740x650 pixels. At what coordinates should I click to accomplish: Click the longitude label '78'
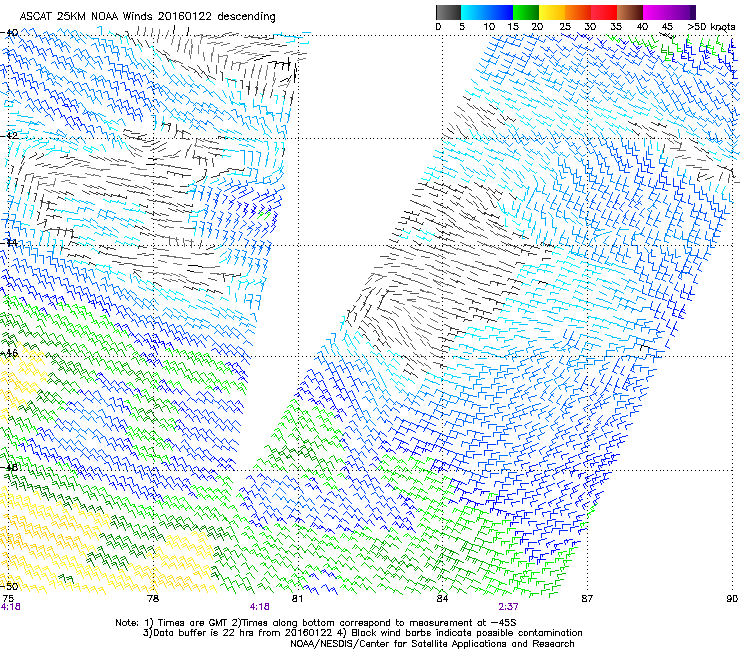153,599
